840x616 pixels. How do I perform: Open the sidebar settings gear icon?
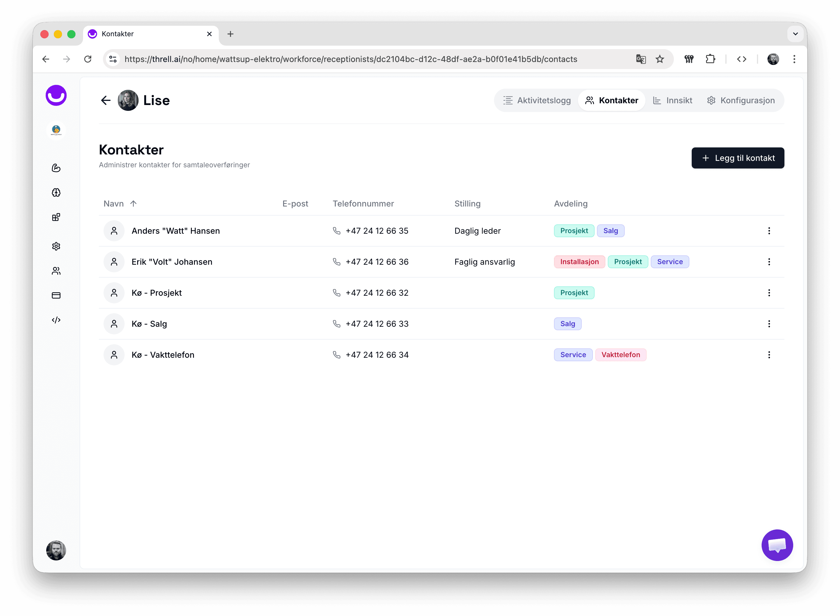56,246
